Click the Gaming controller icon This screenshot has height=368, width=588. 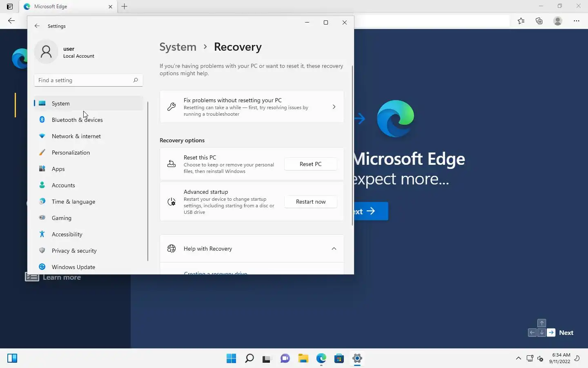click(42, 218)
